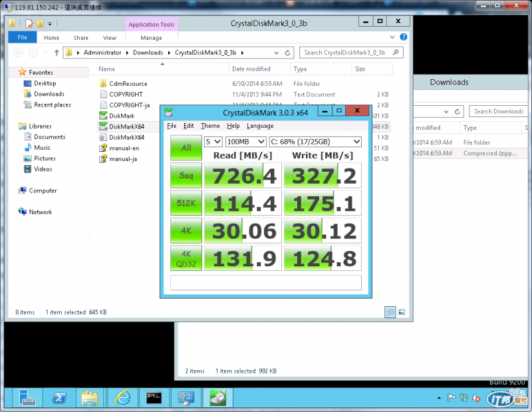
Task: Start the Seq sequential test
Action: click(186, 175)
